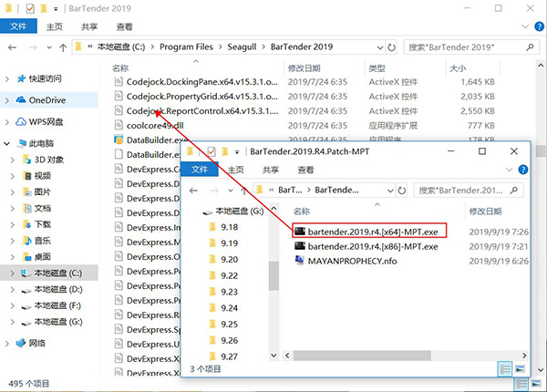Select 下载 folder in navigation pane
The height and width of the screenshot is (392, 547).
[x=42, y=224]
